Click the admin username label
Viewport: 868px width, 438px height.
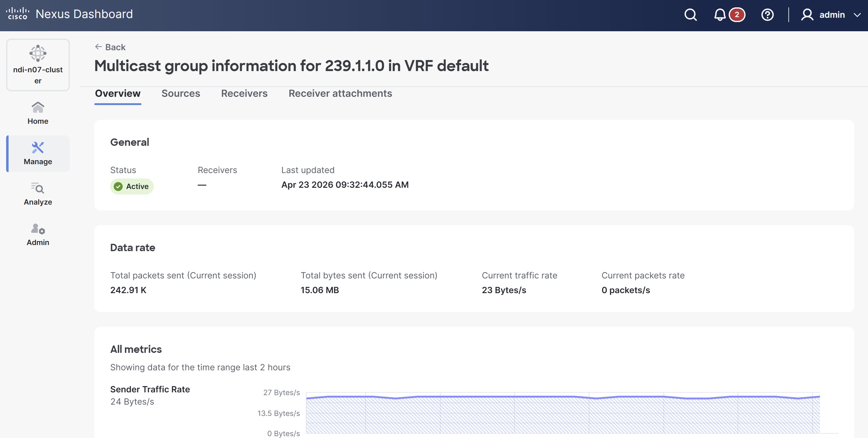coord(832,15)
